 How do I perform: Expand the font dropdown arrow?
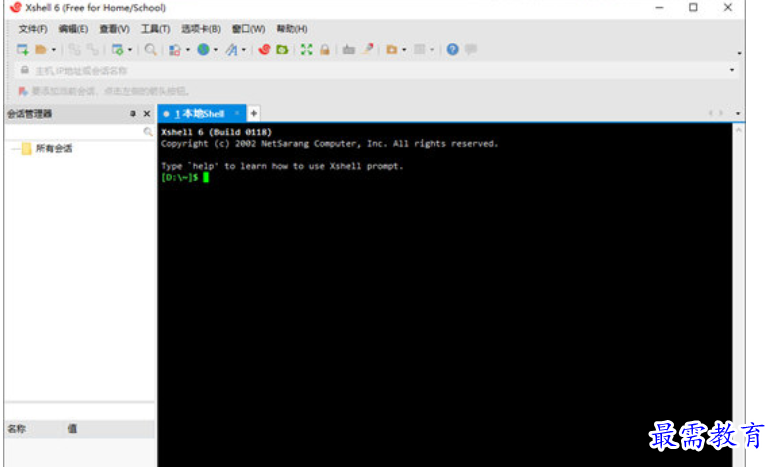tap(244, 50)
